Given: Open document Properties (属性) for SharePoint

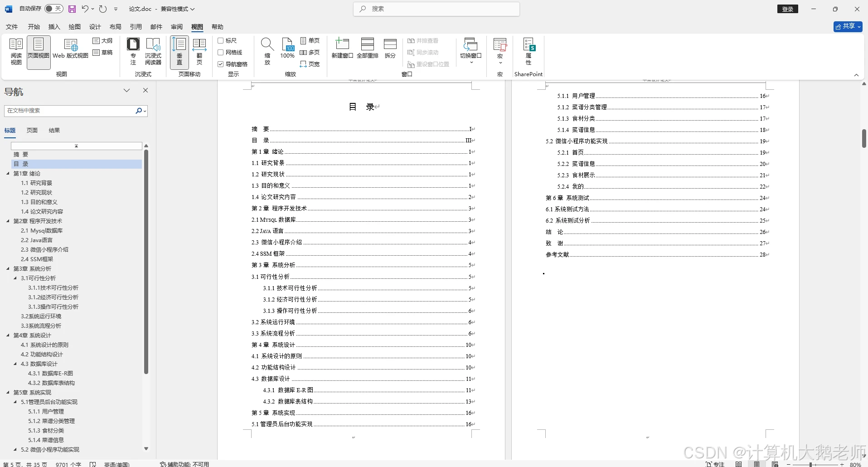Looking at the screenshot, I should point(529,52).
